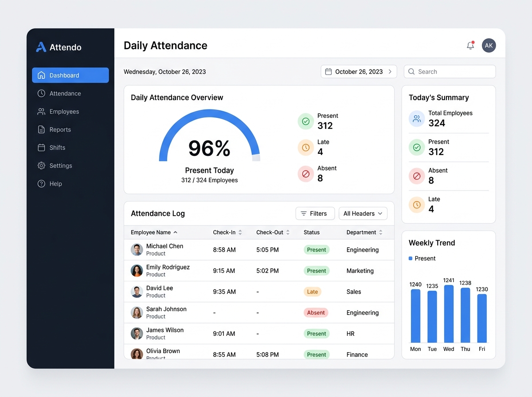This screenshot has width=532, height=397.
Task: Click Michael Chen's avatar
Action: click(137, 249)
